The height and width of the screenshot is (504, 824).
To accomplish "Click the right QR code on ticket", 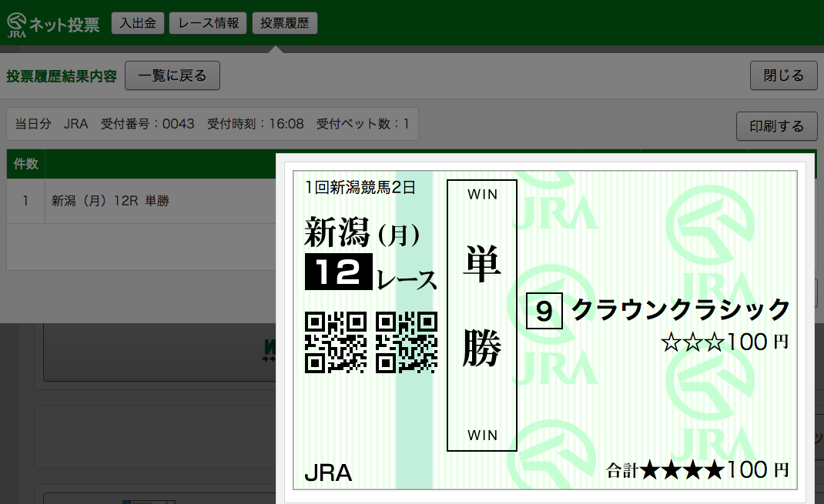I will (x=407, y=342).
